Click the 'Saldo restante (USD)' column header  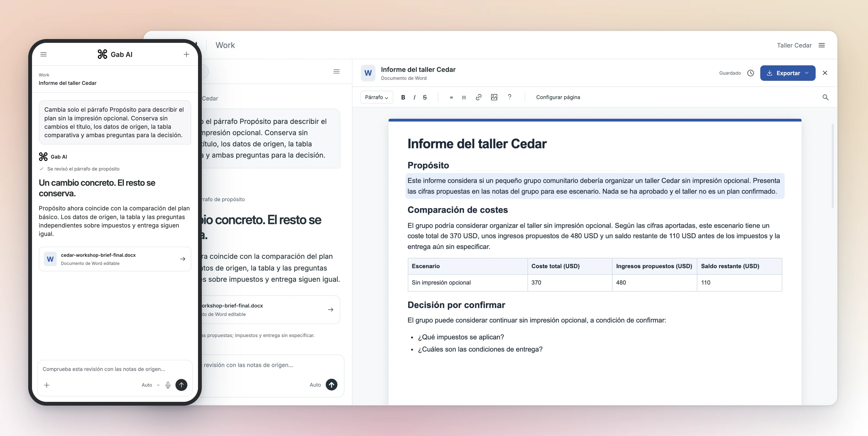[x=739, y=266]
